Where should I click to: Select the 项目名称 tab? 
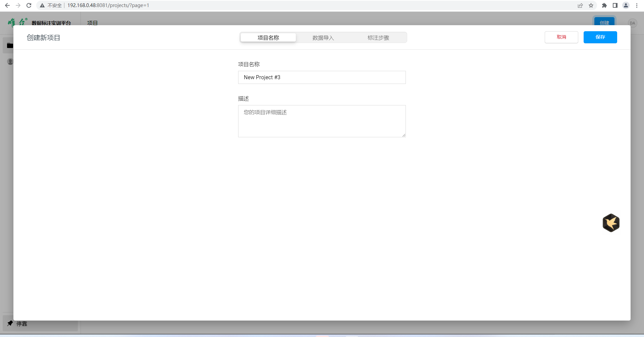(x=268, y=38)
